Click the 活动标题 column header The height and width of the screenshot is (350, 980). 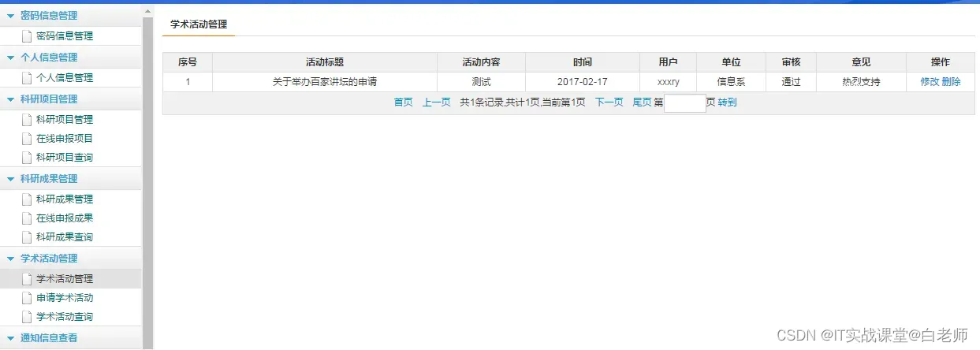point(325,62)
